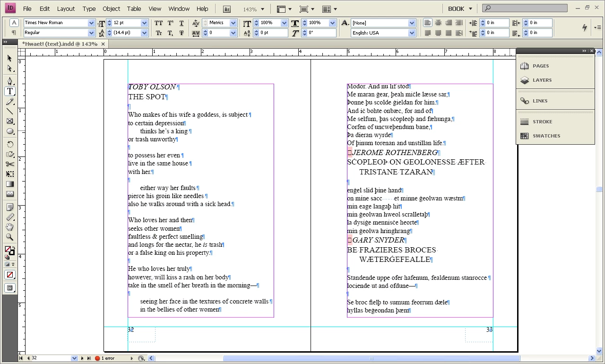Select the Selection tool arrow
The image size is (605, 364).
point(9,58)
